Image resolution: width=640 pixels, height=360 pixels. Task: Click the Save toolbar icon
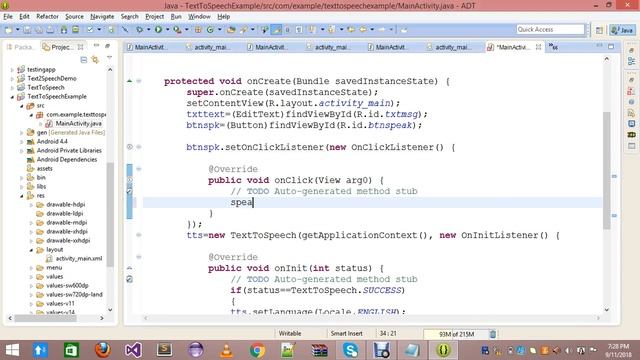(x=27, y=30)
